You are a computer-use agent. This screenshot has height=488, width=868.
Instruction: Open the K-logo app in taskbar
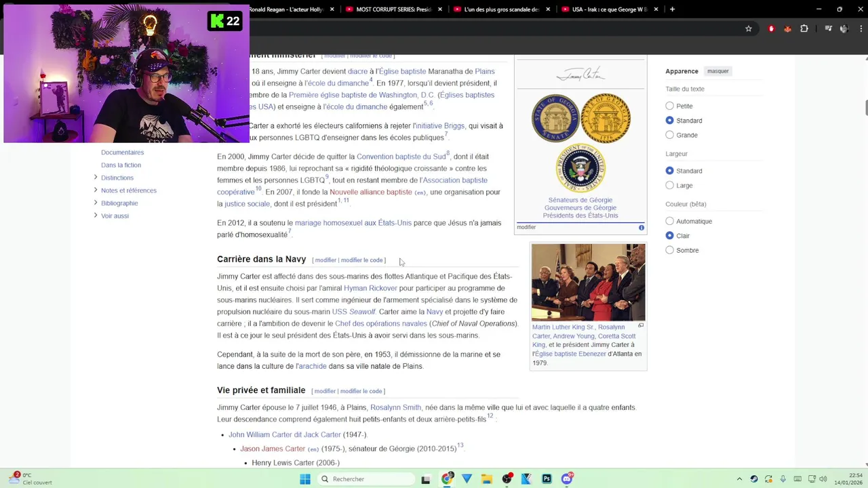pyautogui.click(x=526, y=479)
